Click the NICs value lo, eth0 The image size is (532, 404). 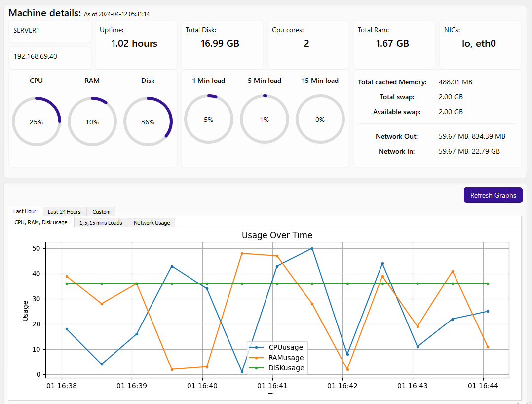(479, 43)
